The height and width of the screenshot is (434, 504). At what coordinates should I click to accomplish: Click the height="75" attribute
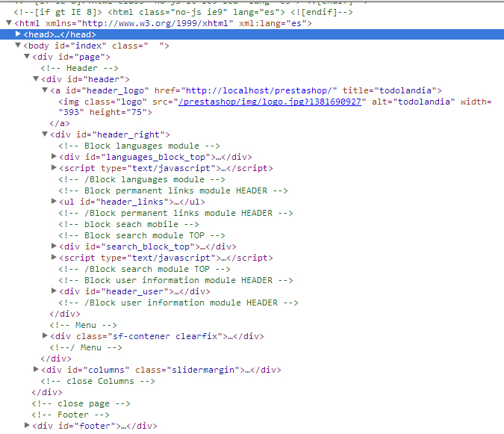[118, 113]
